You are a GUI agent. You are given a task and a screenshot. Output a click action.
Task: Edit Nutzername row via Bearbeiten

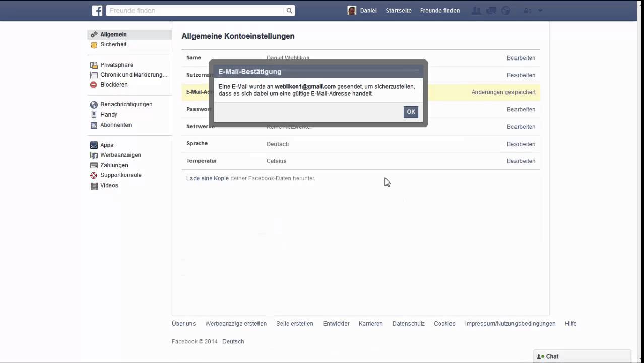521,75
